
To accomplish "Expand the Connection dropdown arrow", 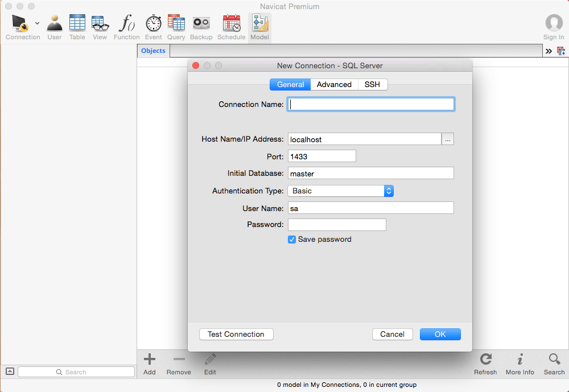I will [x=38, y=23].
